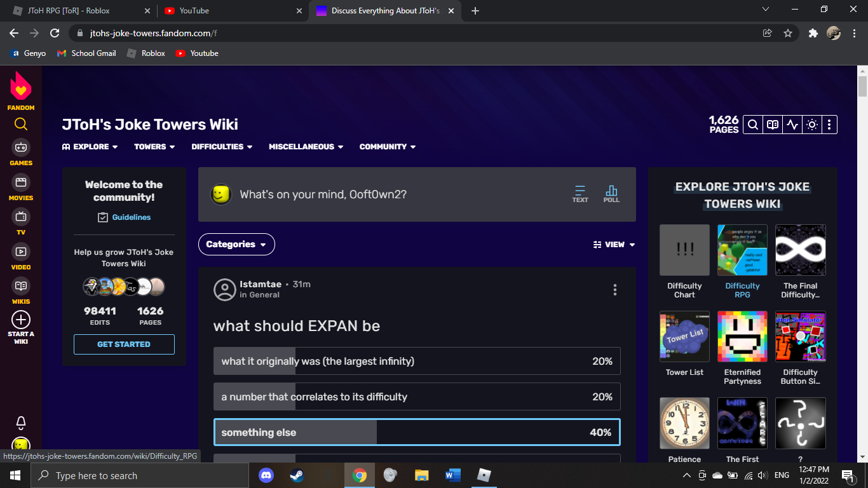The width and height of the screenshot is (868, 488).
Task: Open the General category link
Action: [264, 295]
